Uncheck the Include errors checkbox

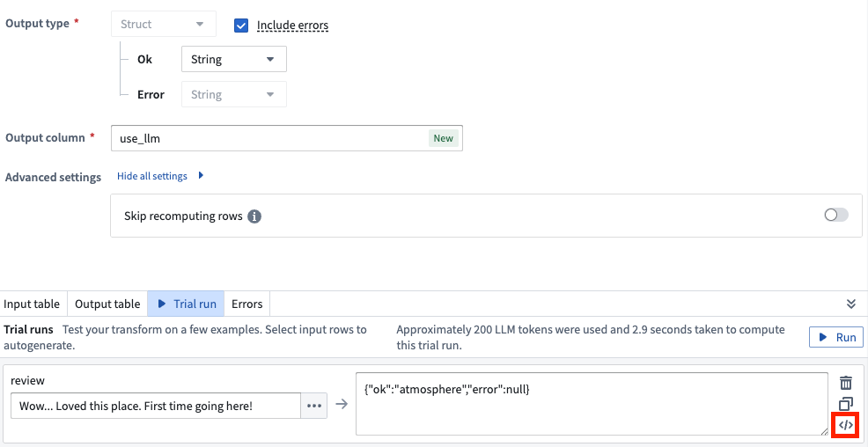tap(241, 26)
